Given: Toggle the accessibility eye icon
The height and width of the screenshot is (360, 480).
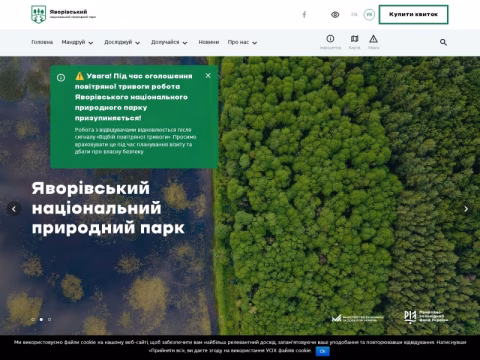Looking at the screenshot, I should pos(335,14).
